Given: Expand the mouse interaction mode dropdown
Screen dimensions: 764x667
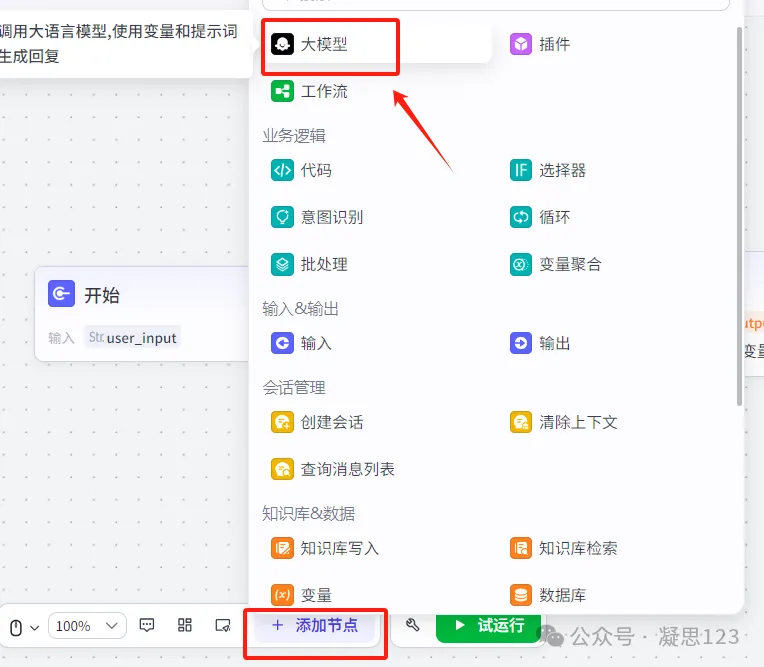Looking at the screenshot, I should 24,627.
